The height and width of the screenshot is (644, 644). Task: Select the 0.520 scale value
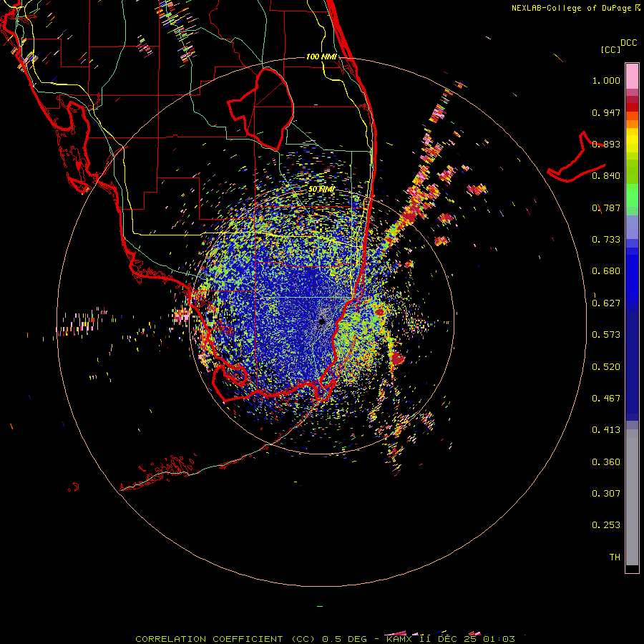point(606,367)
